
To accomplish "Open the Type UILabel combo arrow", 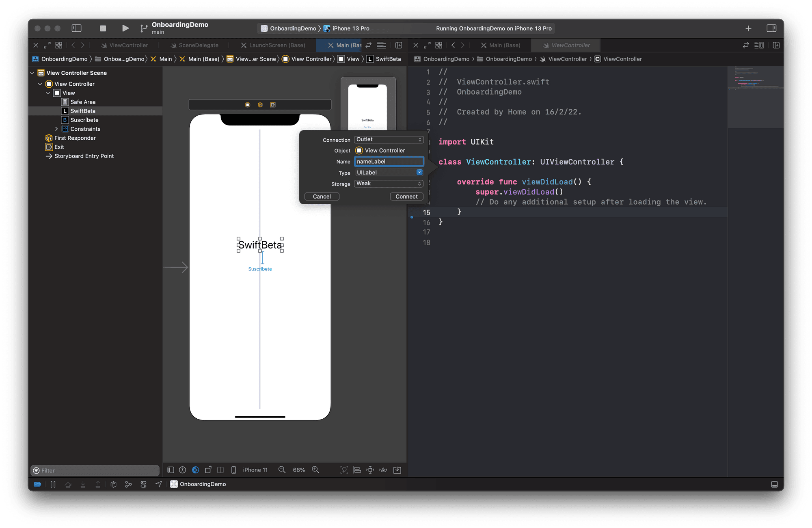I will pyautogui.click(x=419, y=173).
